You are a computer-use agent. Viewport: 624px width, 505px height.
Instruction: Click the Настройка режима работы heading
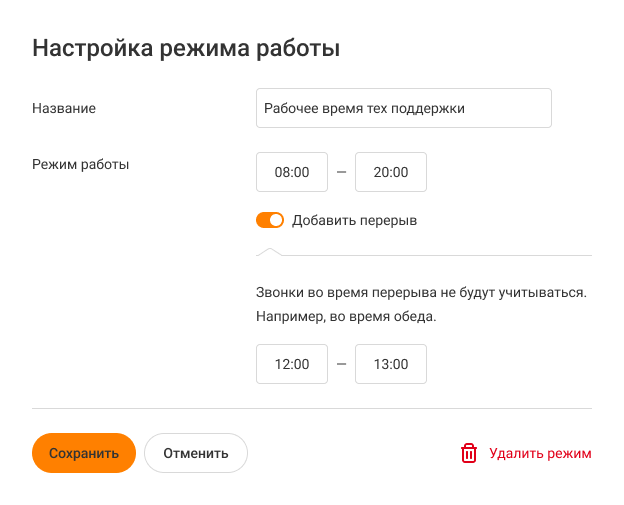pos(186,48)
